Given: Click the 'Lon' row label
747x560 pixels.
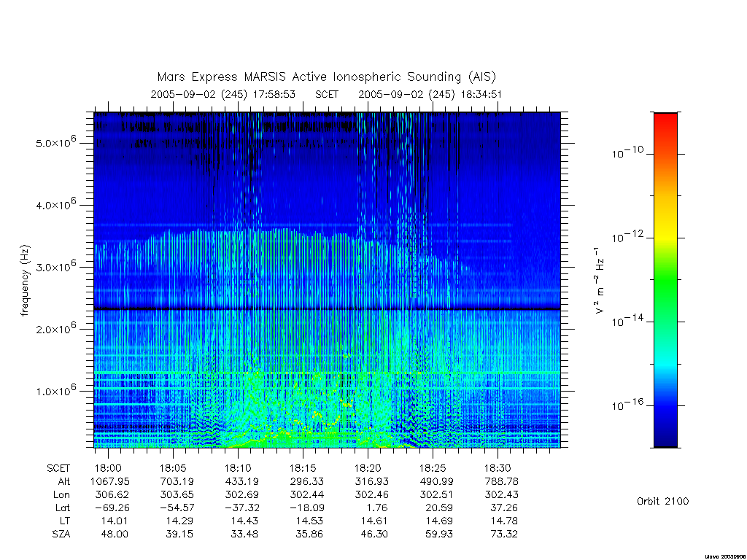Looking at the screenshot, I should click(x=61, y=495).
